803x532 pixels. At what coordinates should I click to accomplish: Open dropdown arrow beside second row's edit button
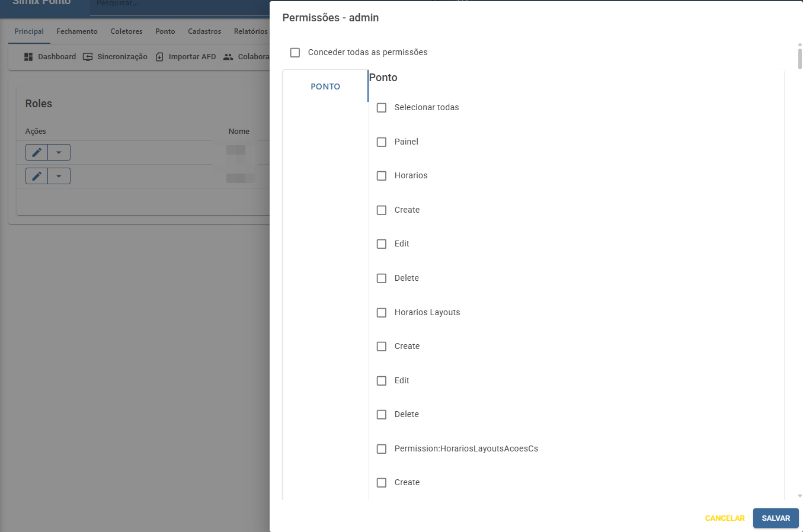pyautogui.click(x=59, y=176)
